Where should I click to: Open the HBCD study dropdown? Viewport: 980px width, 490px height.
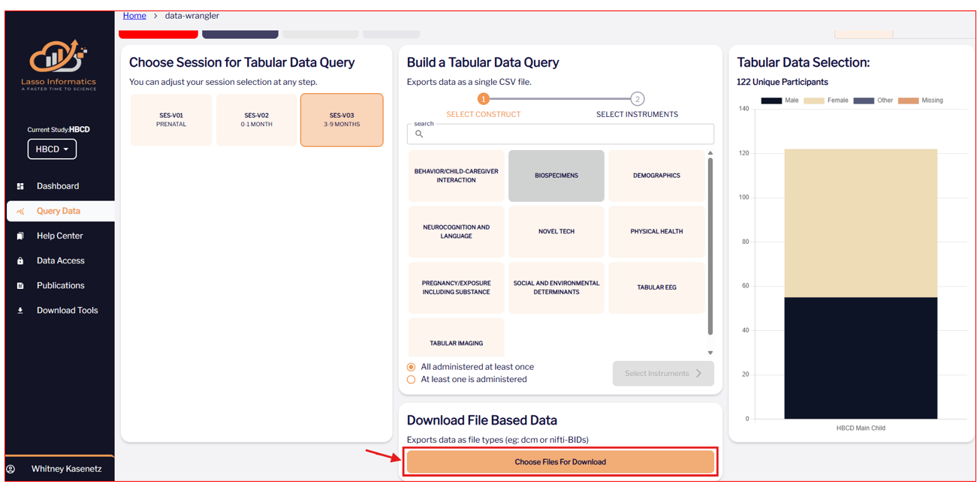tap(52, 149)
